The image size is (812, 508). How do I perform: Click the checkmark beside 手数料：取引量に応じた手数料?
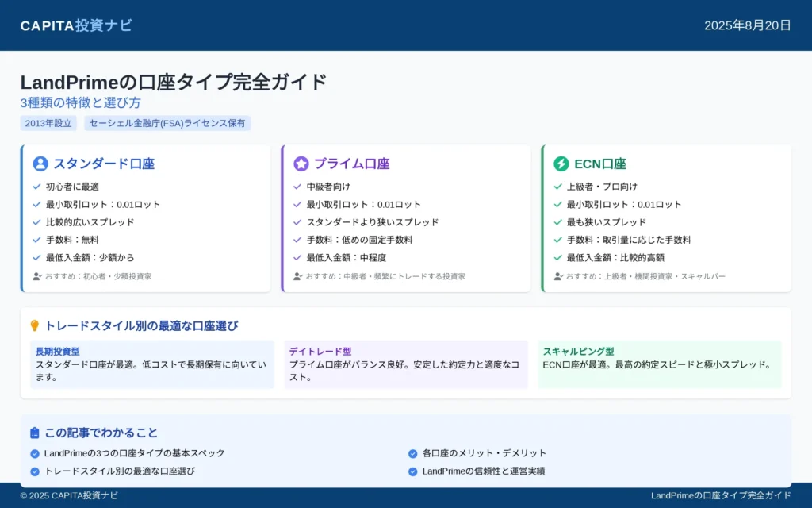tap(557, 240)
